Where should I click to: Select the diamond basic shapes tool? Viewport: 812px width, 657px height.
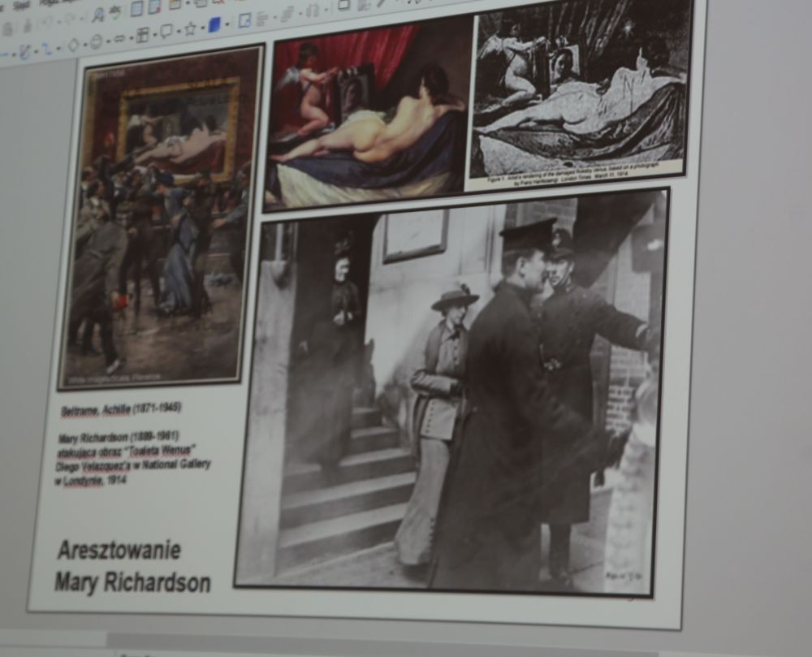click(73, 44)
